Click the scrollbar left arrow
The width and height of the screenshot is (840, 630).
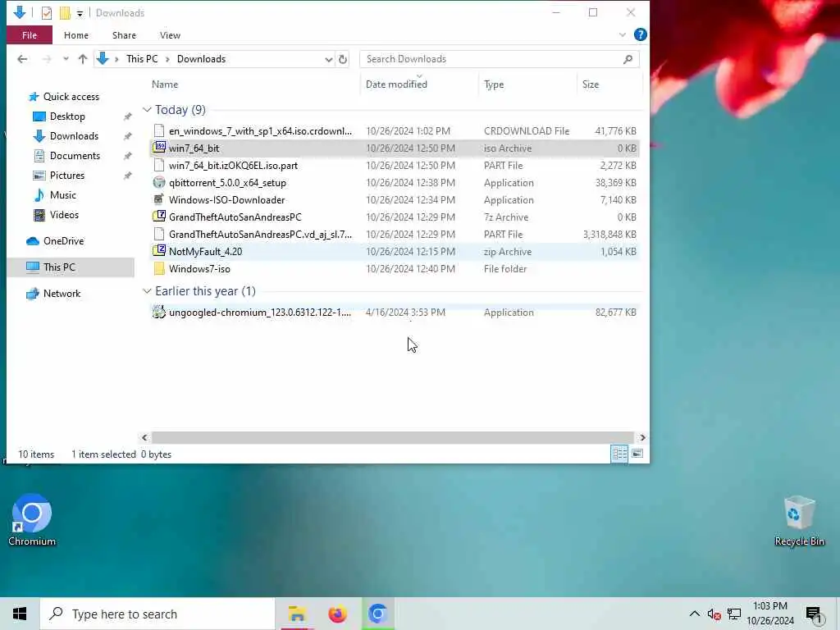coord(144,438)
